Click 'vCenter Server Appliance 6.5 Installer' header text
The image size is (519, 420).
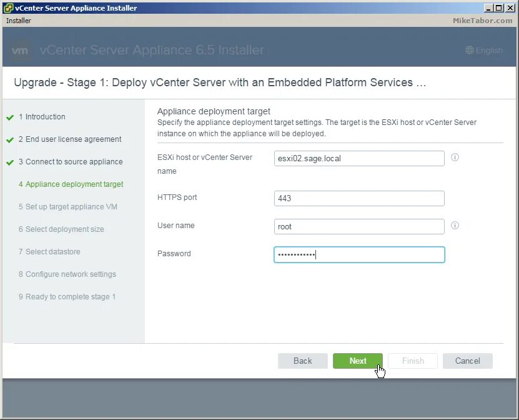152,50
